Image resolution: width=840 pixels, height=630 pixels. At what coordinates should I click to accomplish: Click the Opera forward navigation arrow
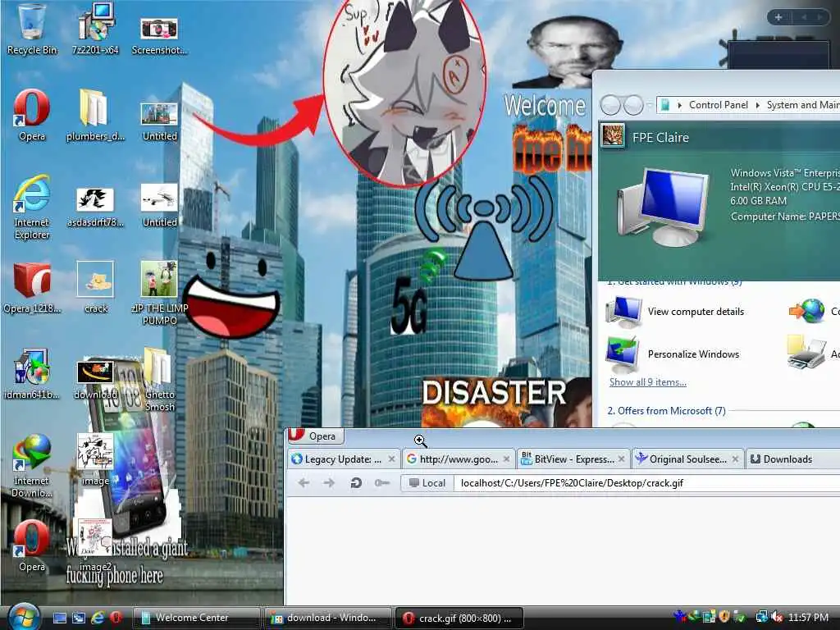pyautogui.click(x=329, y=482)
